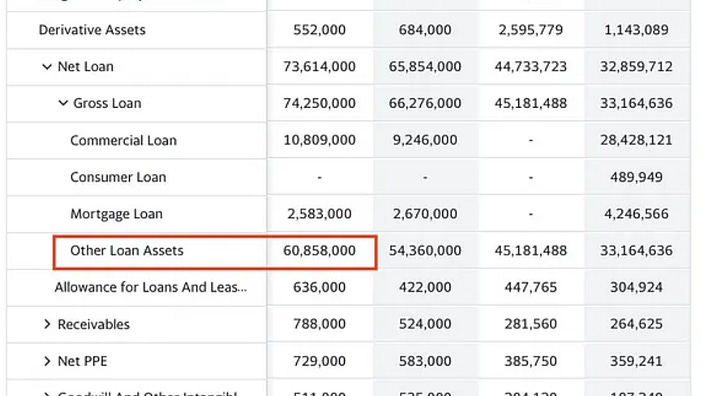Click Net PPE value 359,241
The width and height of the screenshot is (704, 396).
click(636, 361)
